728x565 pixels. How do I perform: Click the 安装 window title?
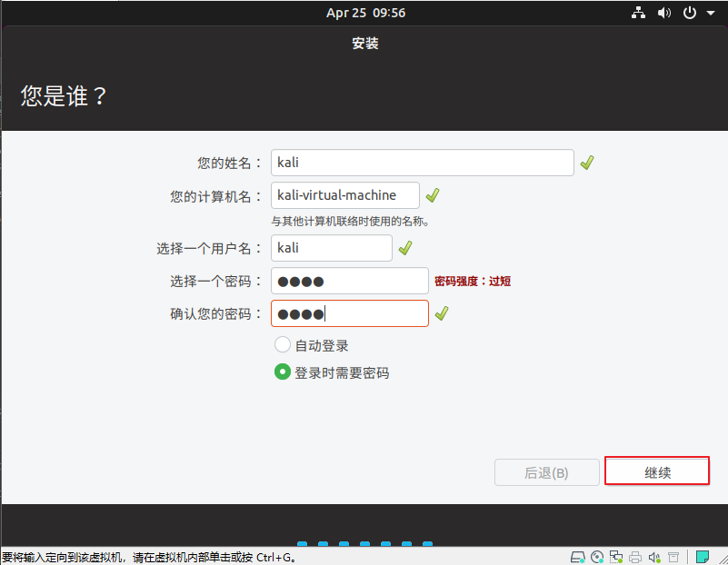[x=365, y=43]
